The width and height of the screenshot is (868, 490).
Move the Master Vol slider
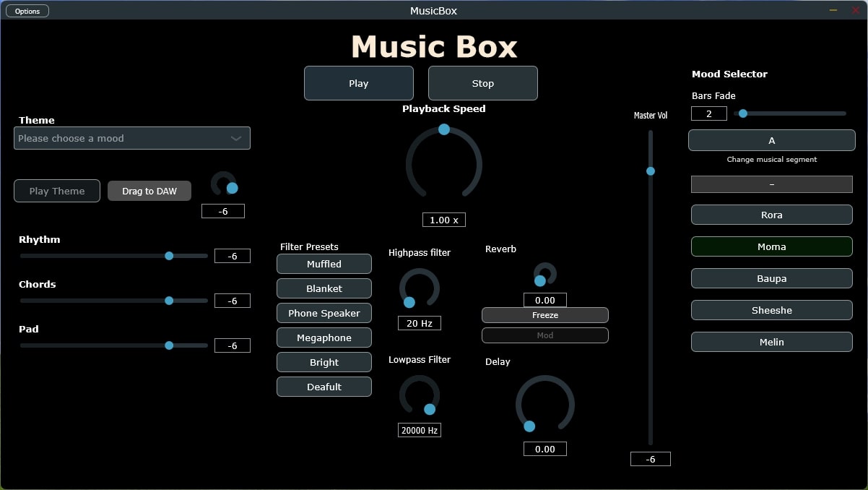(x=650, y=171)
